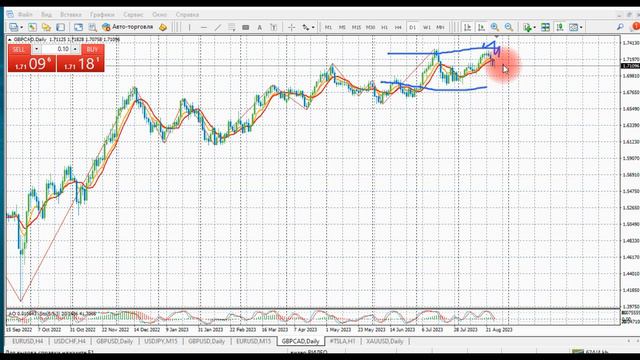Show Market Watch panel icon
This screenshot has height=360, width=640.
(32, 27)
